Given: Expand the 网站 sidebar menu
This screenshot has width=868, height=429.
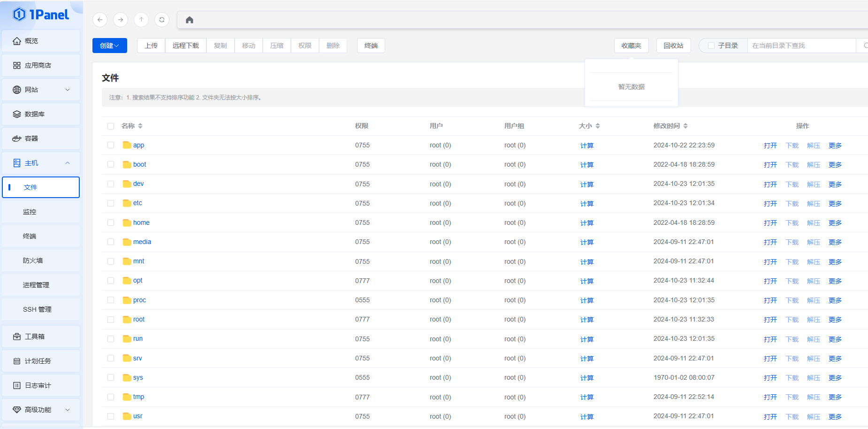Looking at the screenshot, I should coord(41,90).
